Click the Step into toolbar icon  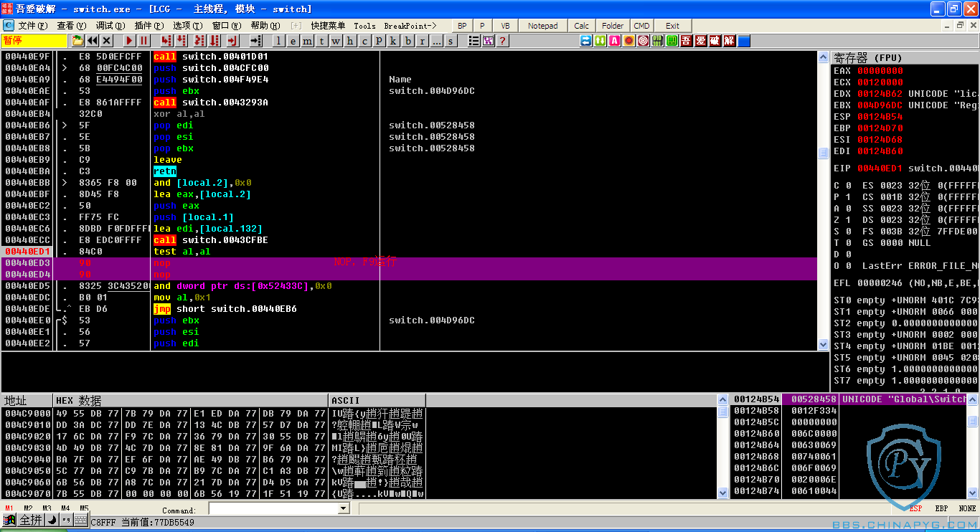pos(167,41)
